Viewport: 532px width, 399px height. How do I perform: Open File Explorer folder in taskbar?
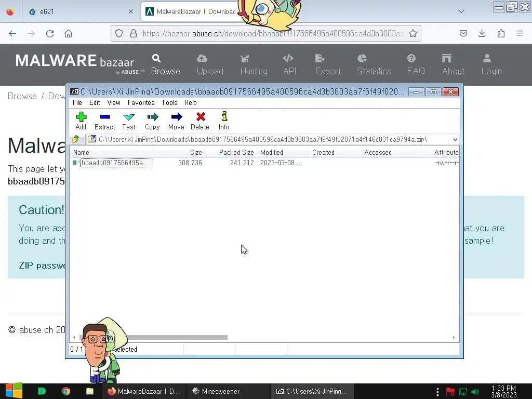(x=89, y=391)
